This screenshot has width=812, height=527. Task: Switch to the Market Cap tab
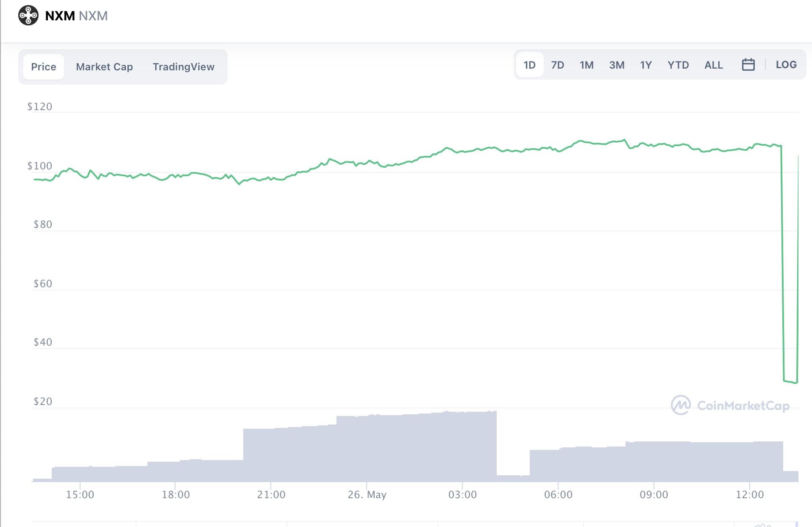click(104, 67)
